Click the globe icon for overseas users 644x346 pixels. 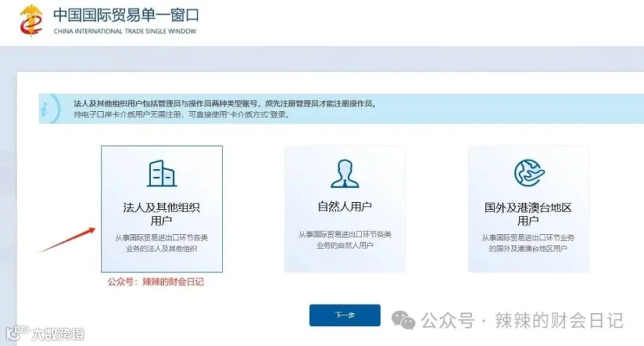(529, 173)
